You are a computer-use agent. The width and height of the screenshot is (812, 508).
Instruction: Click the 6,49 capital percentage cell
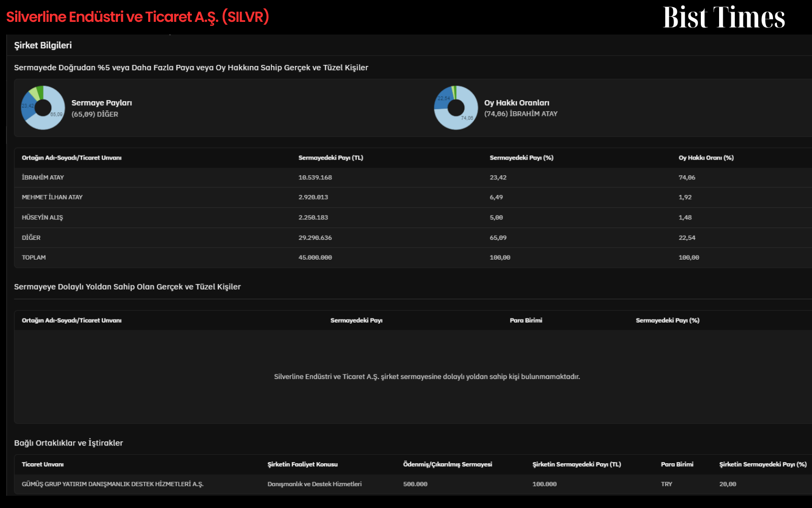coord(496,197)
